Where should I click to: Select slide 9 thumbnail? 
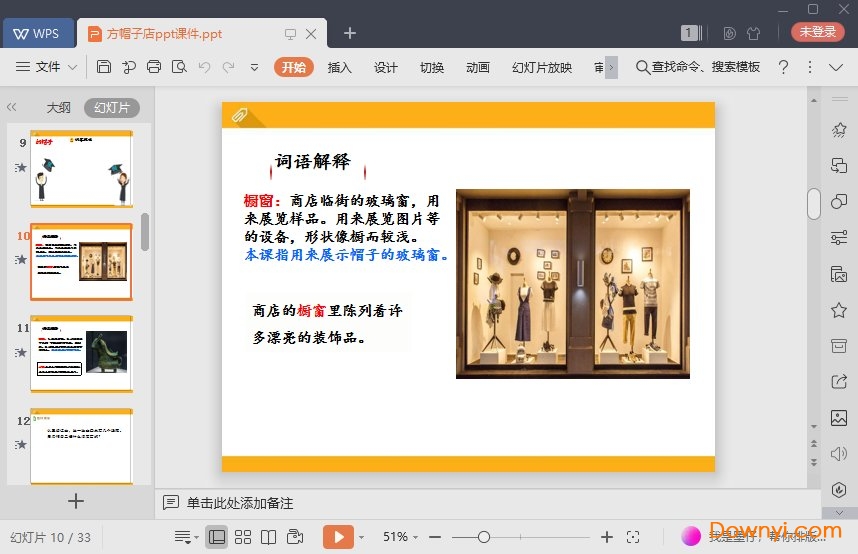pos(82,169)
